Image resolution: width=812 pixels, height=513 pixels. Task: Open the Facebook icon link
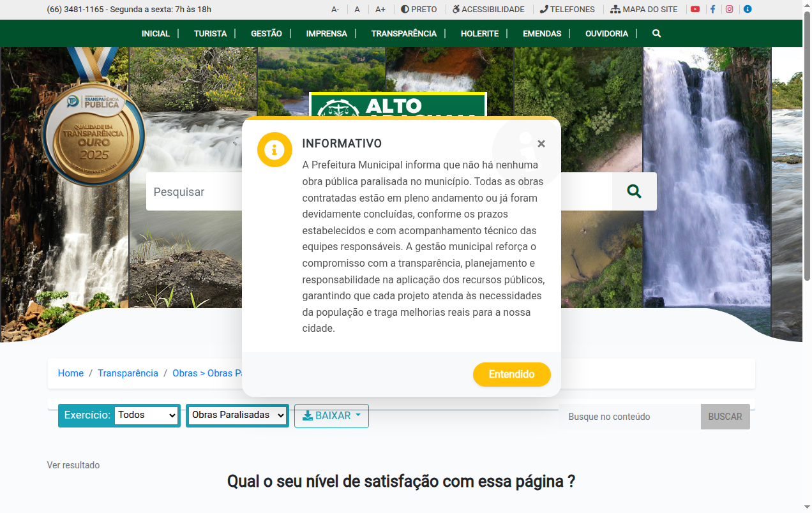tap(712, 10)
